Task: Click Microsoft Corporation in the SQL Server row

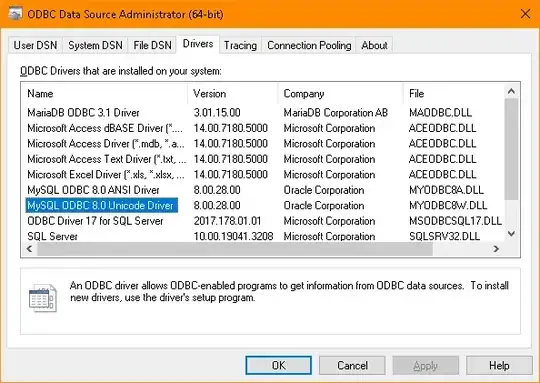Action: pos(329,236)
